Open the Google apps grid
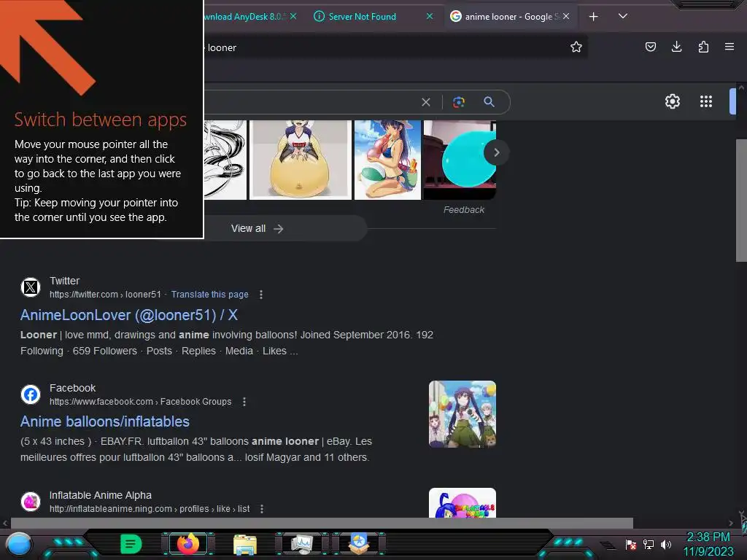747x560 pixels. [x=705, y=101]
